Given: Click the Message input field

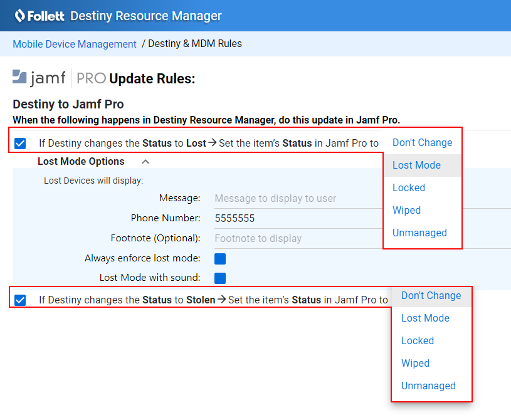Looking at the screenshot, I should click(x=298, y=199).
